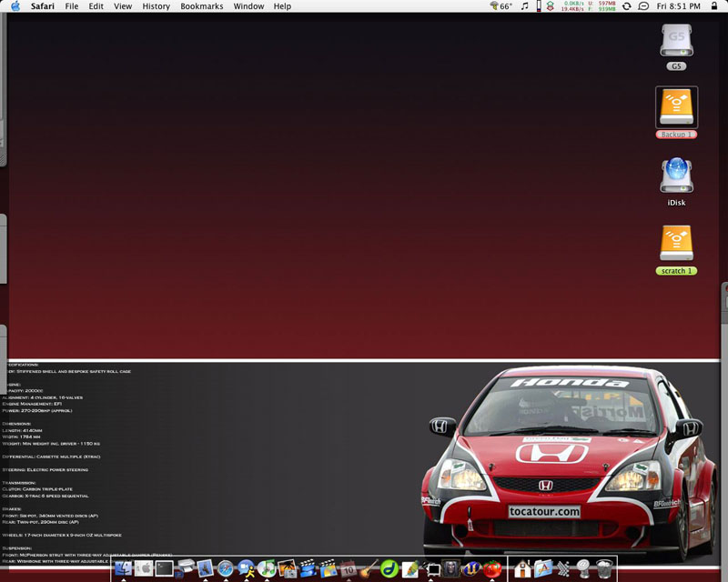Click the Safari compass icon in the Dock
The width and height of the screenshot is (728, 582).
click(225, 568)
